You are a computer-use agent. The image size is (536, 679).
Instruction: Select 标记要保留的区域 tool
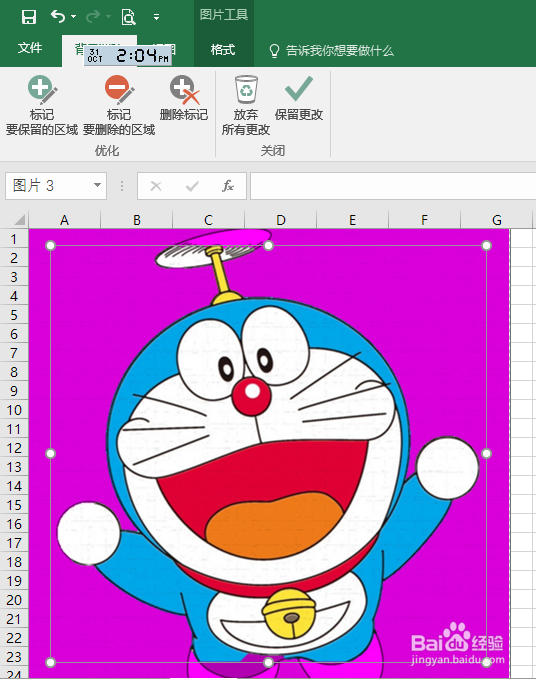42,105
